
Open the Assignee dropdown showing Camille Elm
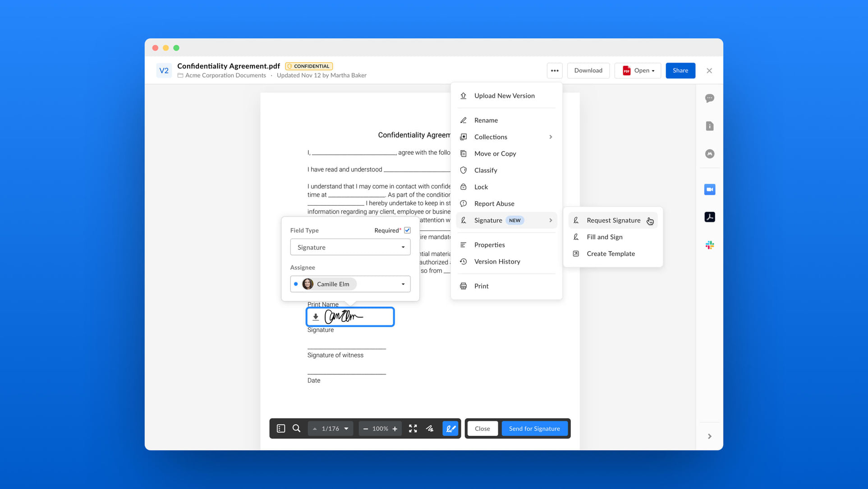click(x=350, y=284)
